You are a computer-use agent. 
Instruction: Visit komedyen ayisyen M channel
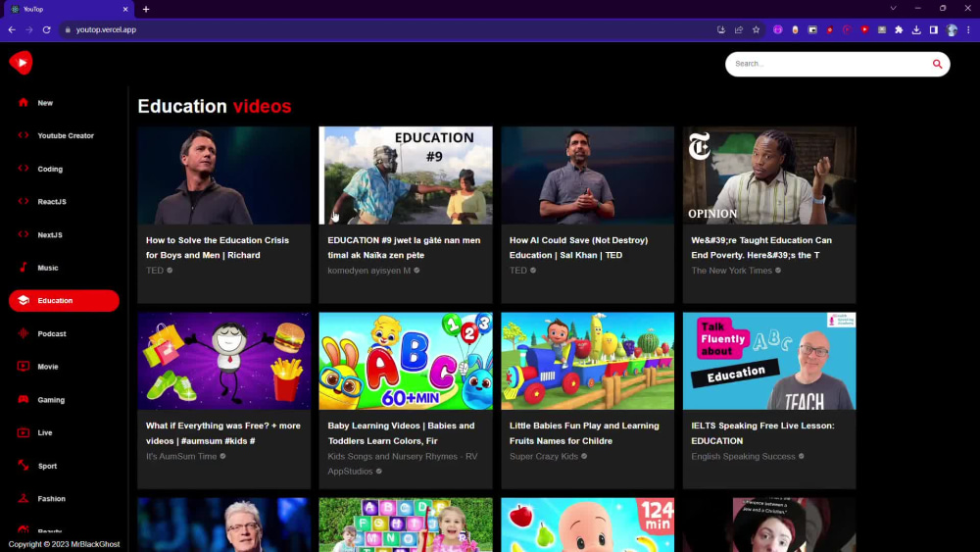(x=369, y=271)
